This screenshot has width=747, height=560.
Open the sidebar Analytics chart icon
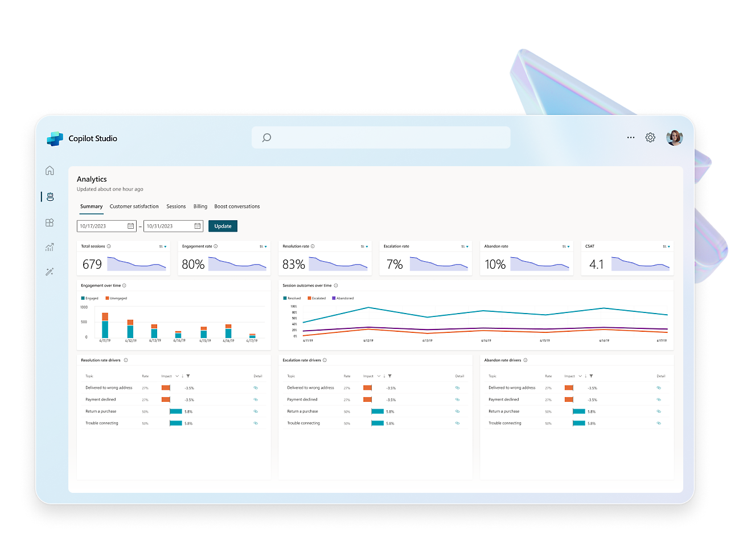[50, 247]
